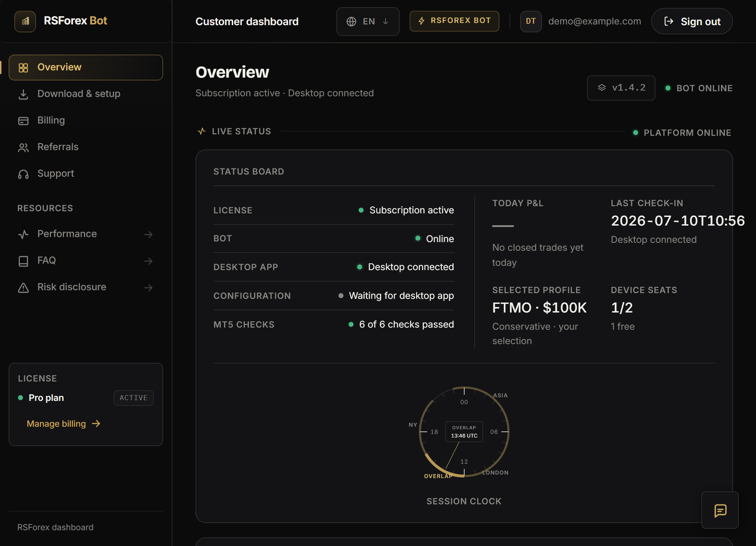This screenshot has width=756, height=546.
Task: Click the Support headset icon
Action: [x=23, y=174]
